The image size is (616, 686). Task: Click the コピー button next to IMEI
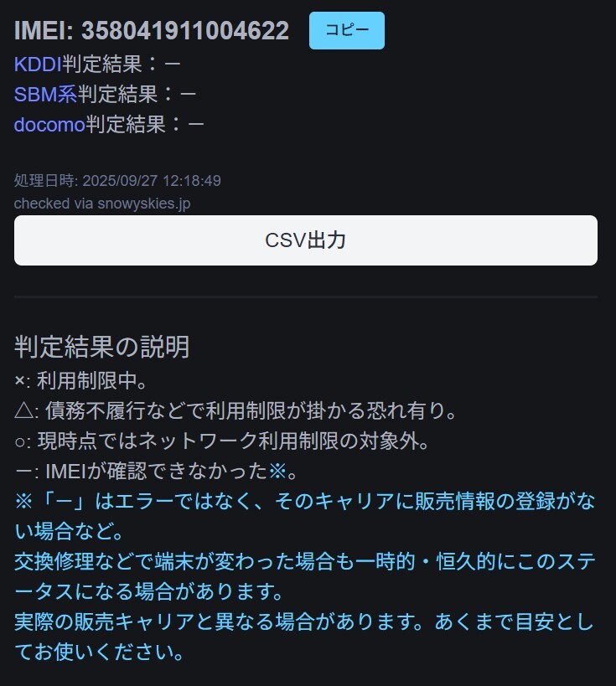tap(347, 31)
